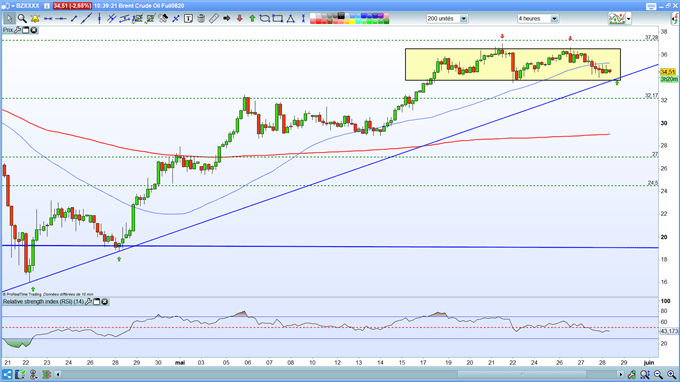Expand the chart style dropdown arrow
Viewport: 680px width, 382px height.
coord(628,19)
